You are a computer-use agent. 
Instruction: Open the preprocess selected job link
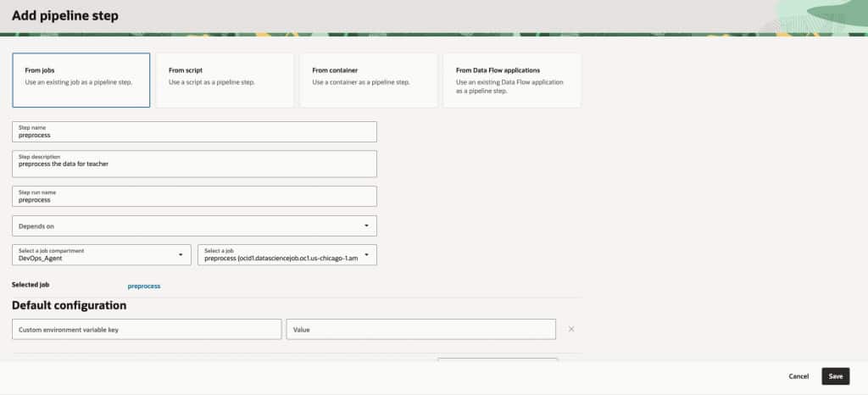click(144, 286)
